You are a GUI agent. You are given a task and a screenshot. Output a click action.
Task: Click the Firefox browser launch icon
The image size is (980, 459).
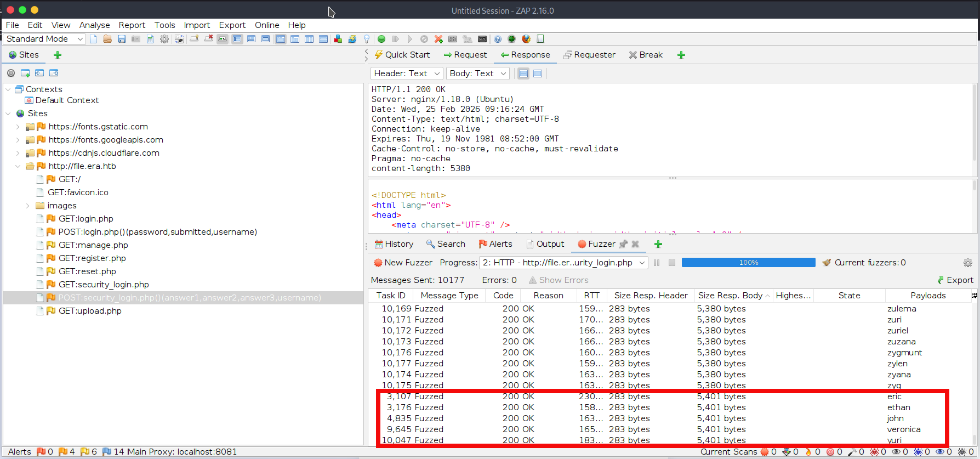pyautogui.click(x=526, y=39)
